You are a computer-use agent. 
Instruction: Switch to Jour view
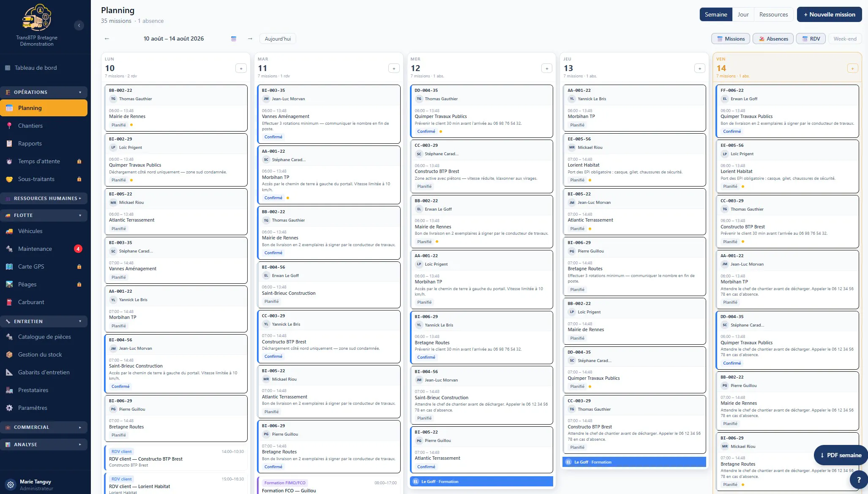tap(743, 14)
